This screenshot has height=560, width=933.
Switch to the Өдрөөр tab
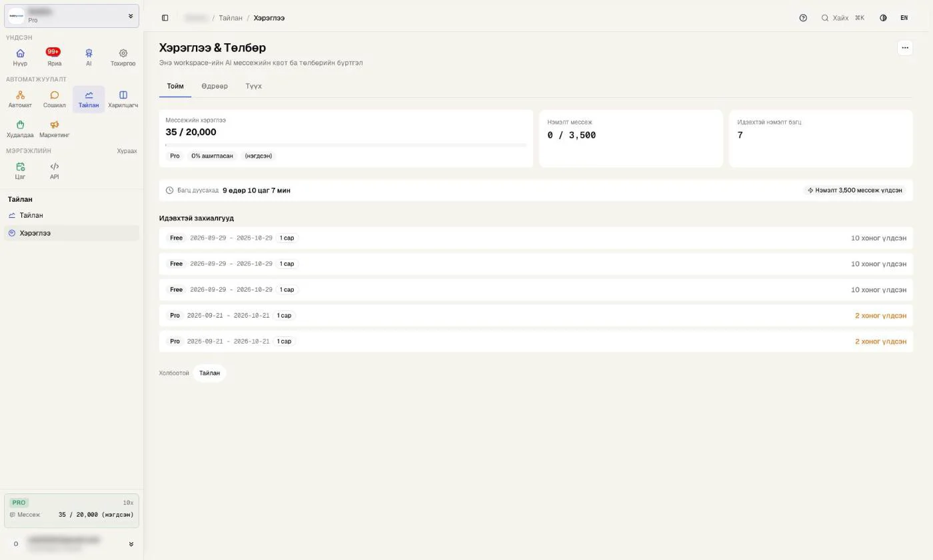click(215, 87)
